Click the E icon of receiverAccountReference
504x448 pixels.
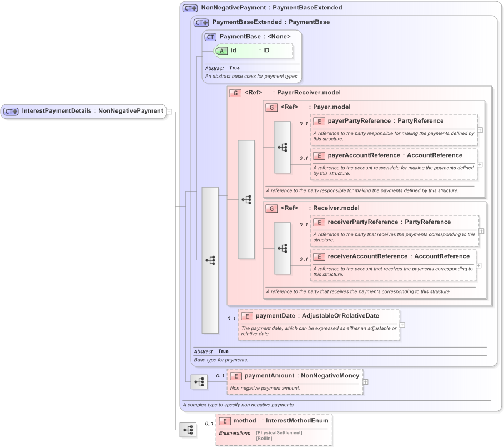click(x=319, y=257)
